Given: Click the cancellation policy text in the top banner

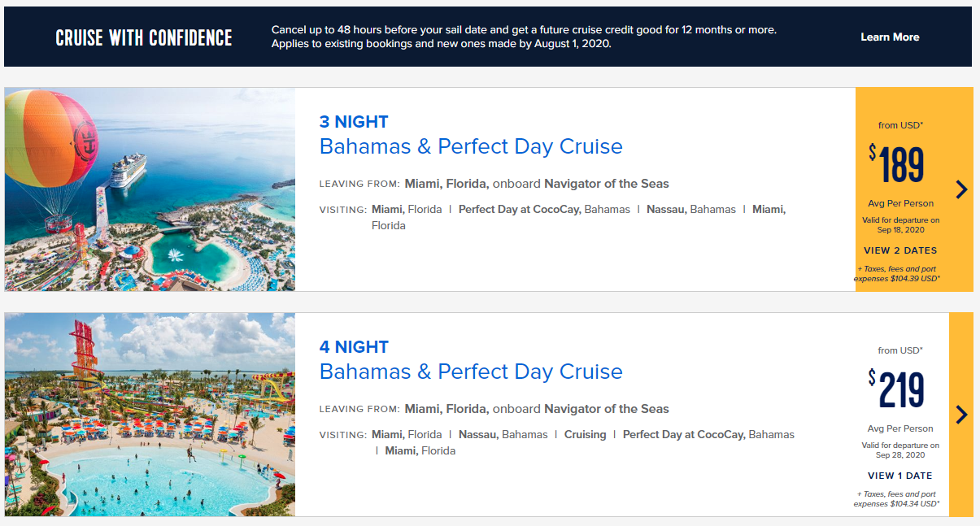Looking at the screenshot, I should click(524, 37).
